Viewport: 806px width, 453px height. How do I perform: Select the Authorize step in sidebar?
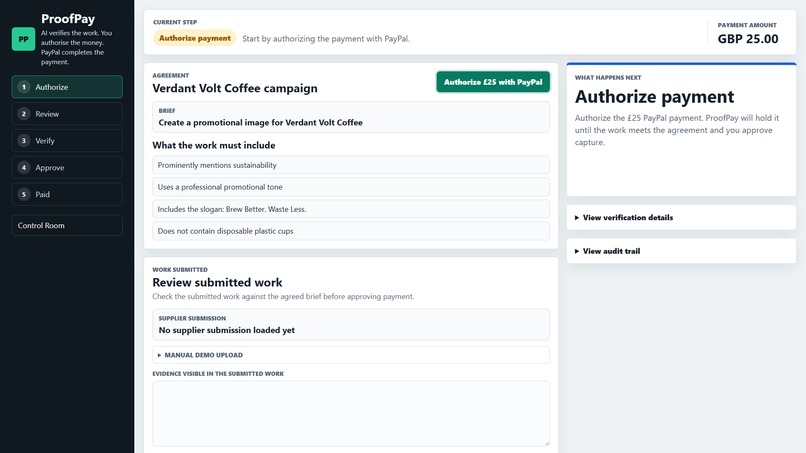coord(67,87)
